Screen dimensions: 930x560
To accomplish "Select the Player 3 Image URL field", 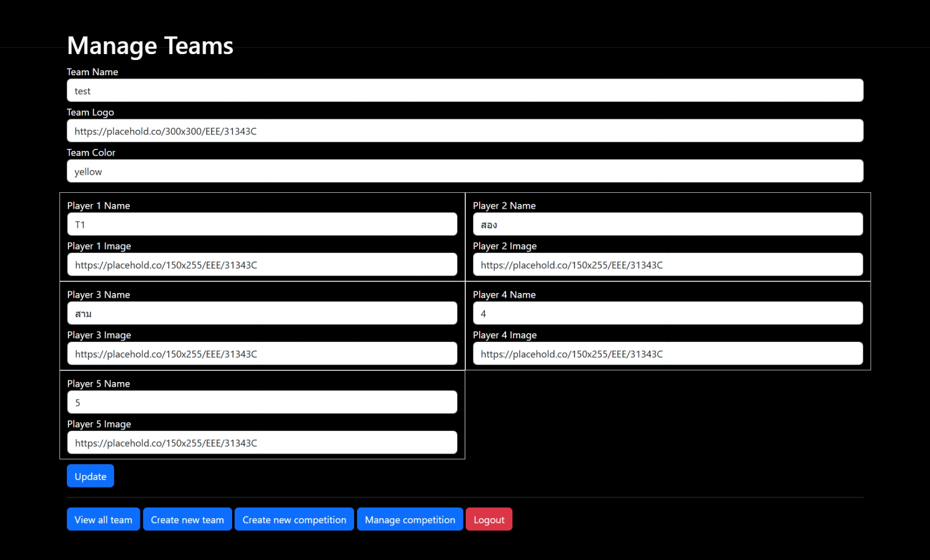I will pos(262,353).
